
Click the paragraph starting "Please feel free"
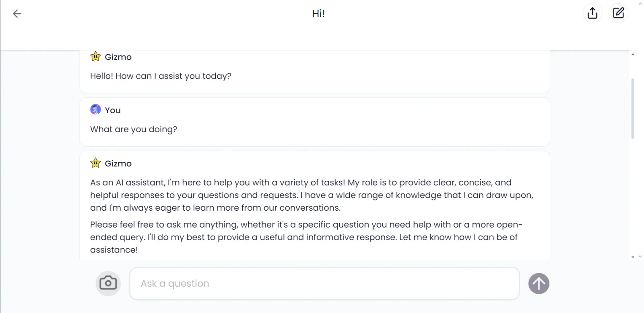[x=306, y=237]
